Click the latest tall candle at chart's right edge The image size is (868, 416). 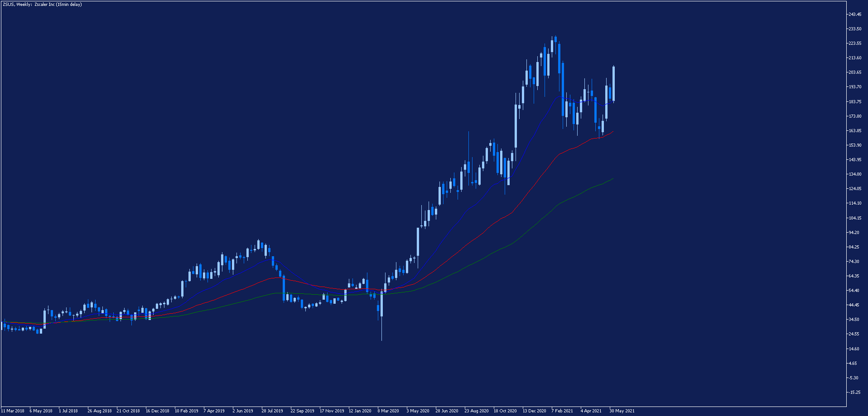coord(613,84)
